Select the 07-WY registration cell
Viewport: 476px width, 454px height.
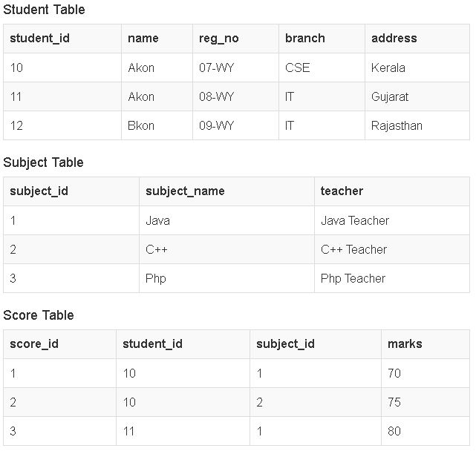coord(216,68)
